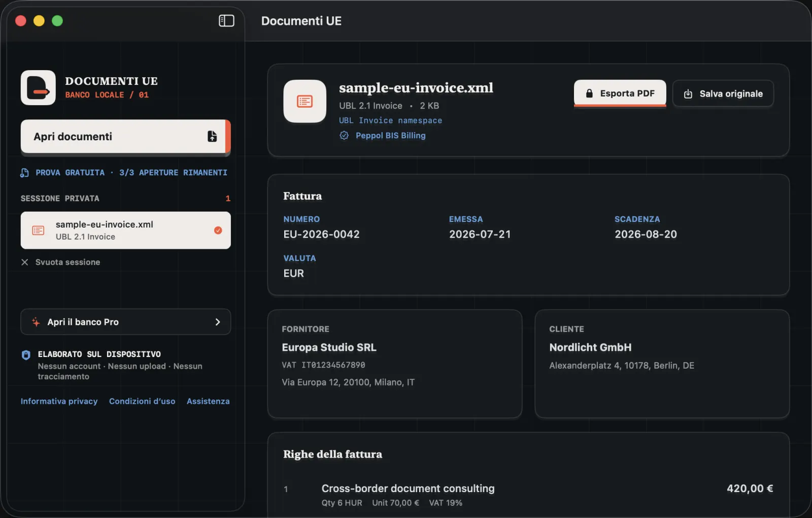812x518 pixels.
Task: Click the file icon in Apri documenti
Action: 212,136
